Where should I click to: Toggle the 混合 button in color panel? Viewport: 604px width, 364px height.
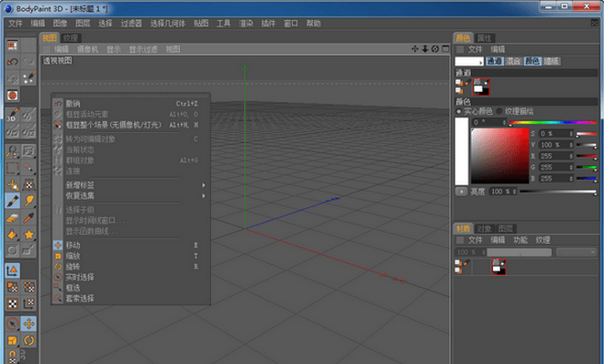513,61
